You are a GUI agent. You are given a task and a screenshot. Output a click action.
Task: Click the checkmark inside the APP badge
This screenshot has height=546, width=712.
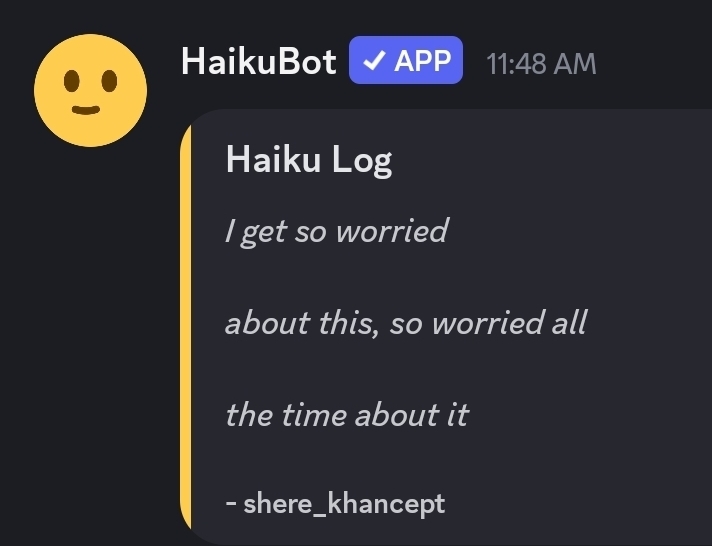tap(373, 61)
